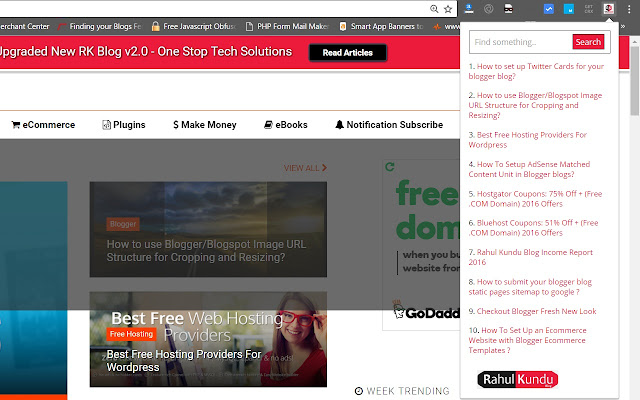Screen dimensions: 640x400
Task: Open the PHP Form Mail Maker bookmark
Action: point(287,27)
